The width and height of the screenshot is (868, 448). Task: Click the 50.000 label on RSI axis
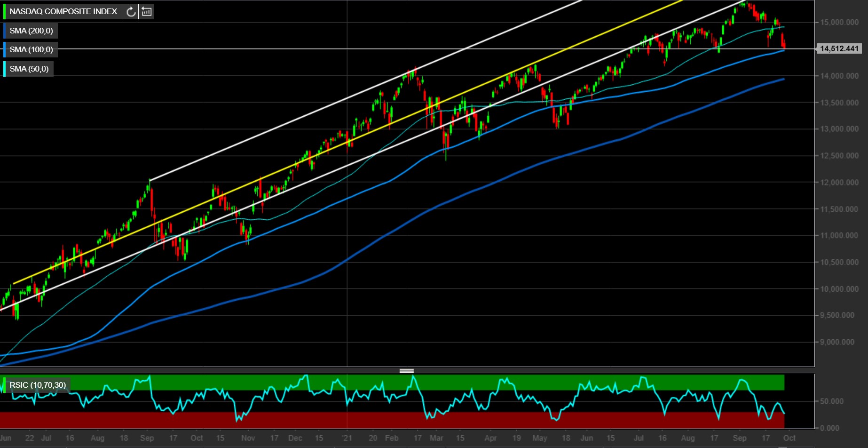831,401
